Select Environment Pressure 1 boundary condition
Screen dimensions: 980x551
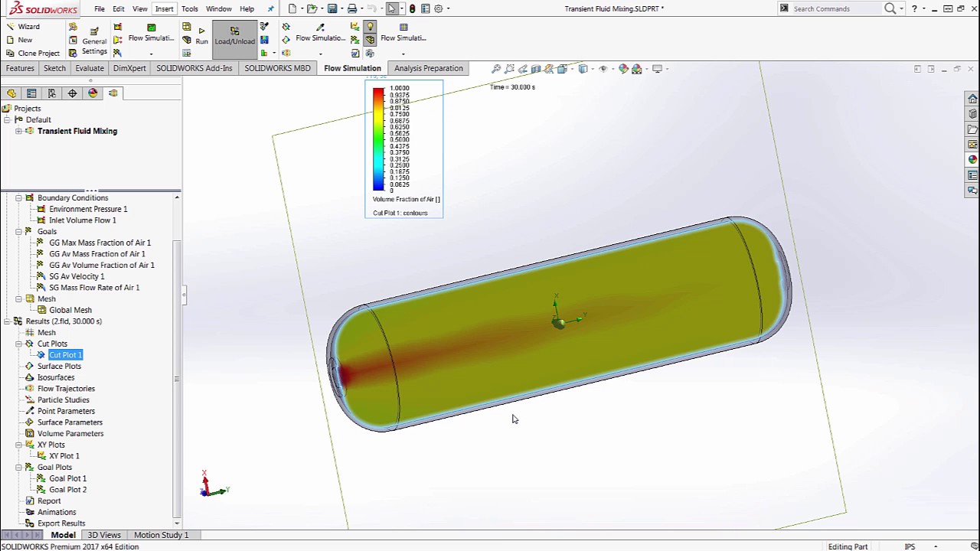(x=88, y=209)
